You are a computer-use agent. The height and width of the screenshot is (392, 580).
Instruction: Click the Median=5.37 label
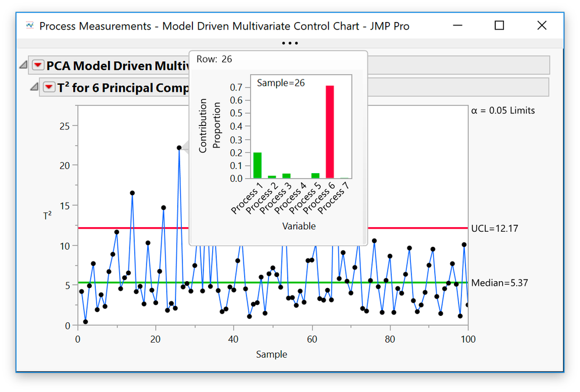click(x=500, y=283)
